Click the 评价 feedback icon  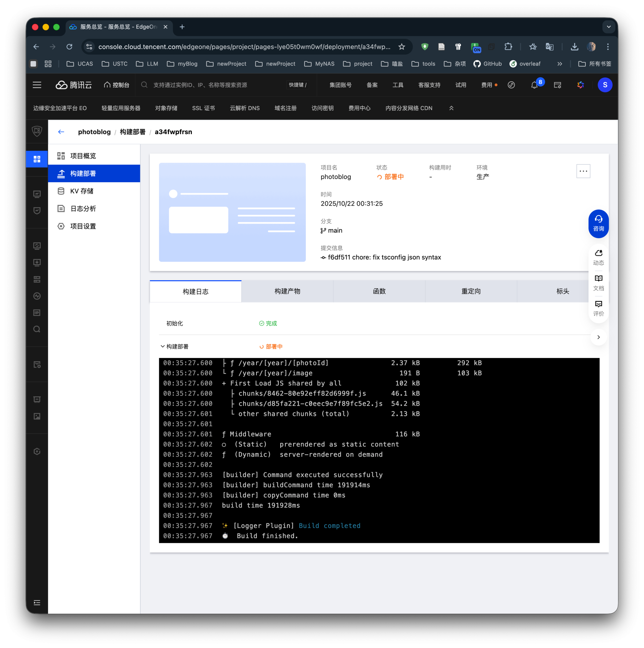[598, 308]
